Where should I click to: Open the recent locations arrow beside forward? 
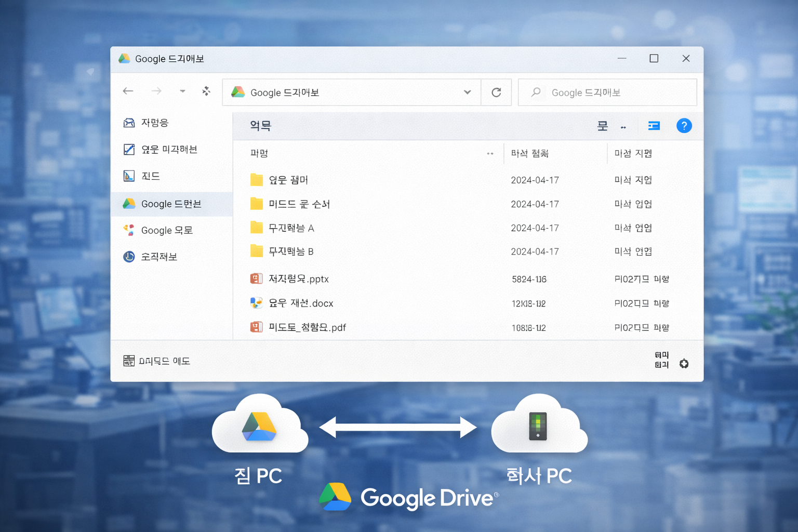pos(182,91)
